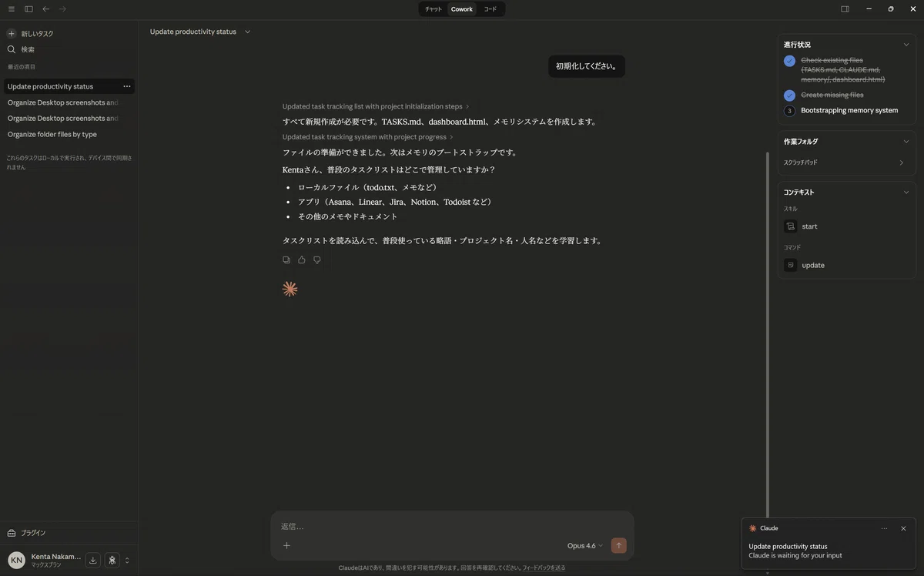Screen dimensions: 924x576
Task: Click the start skill icon
Action: point(790,226)
